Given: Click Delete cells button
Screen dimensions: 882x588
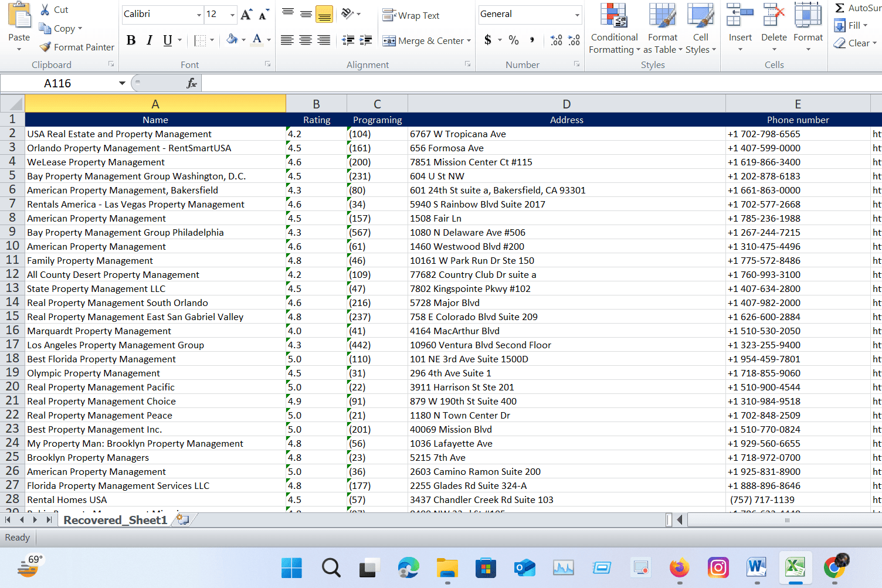Looking at the screenshot, I should point(774,27).
